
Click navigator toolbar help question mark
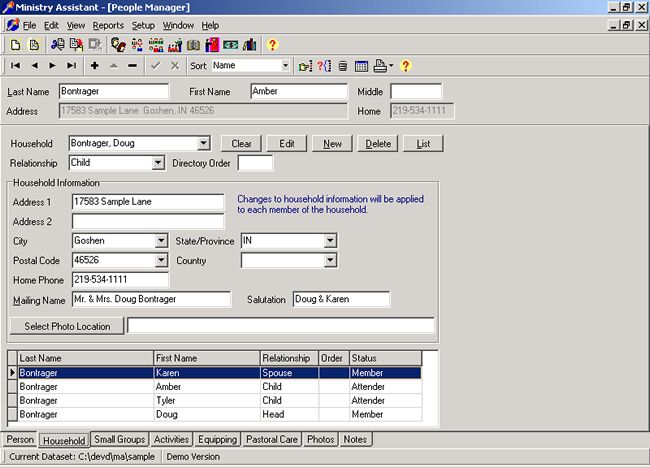(x=405, y=65)
